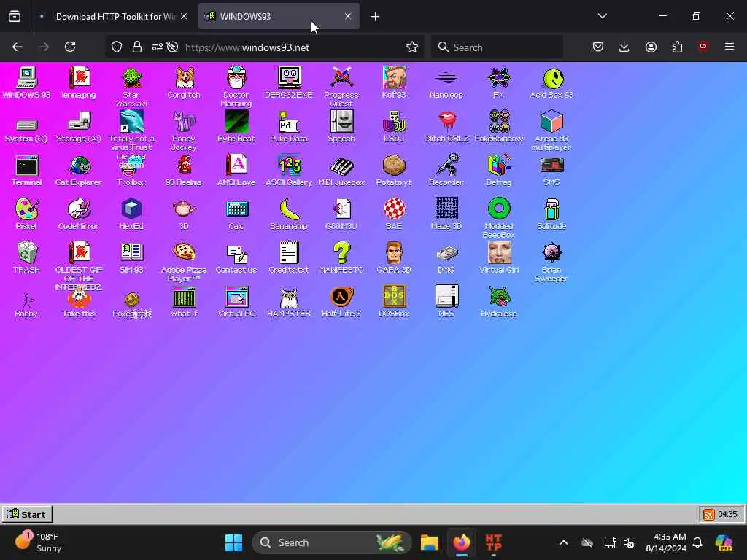This screenshot has height=560, width=747.
Task: Launch Progress Quest icon
Action: tap(341, 77)
